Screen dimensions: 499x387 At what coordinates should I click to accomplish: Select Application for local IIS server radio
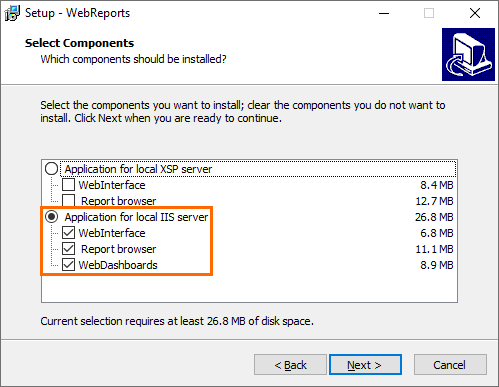52,217
